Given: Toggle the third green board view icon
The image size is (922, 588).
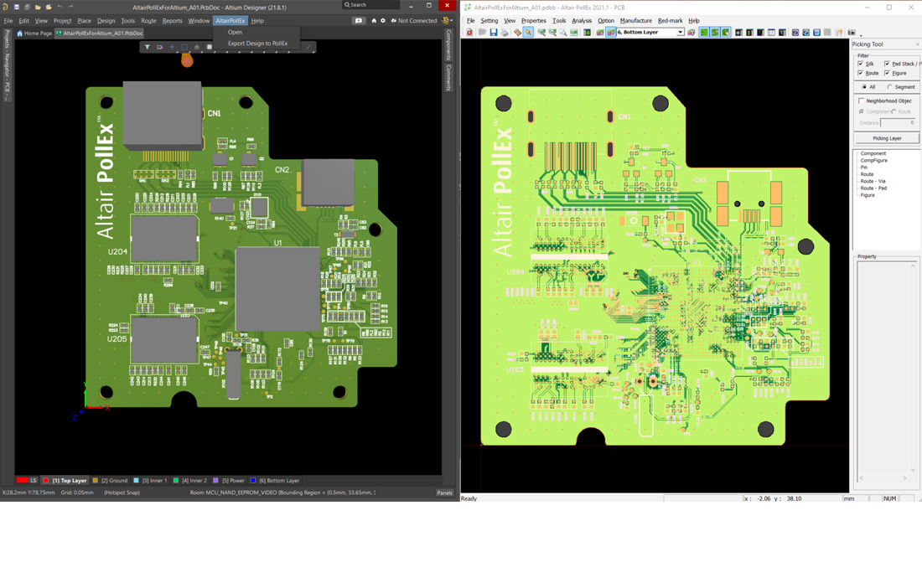Looking at the screenshot, I should tap(726, 33).
